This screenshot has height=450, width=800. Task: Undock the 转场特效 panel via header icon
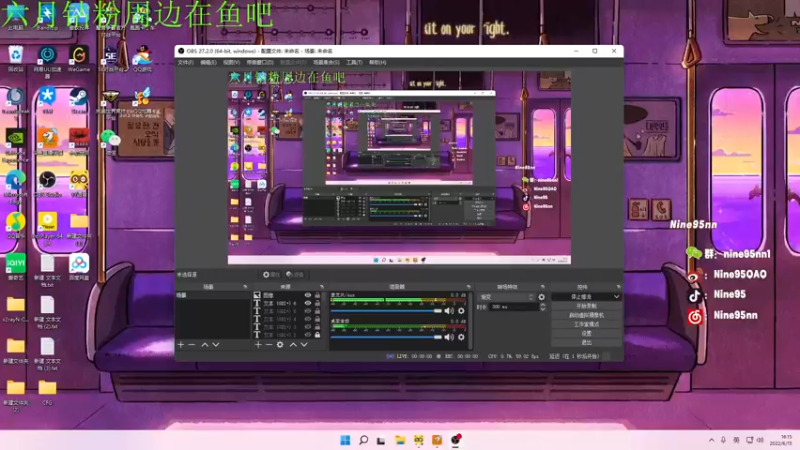(x=542, y=287)
